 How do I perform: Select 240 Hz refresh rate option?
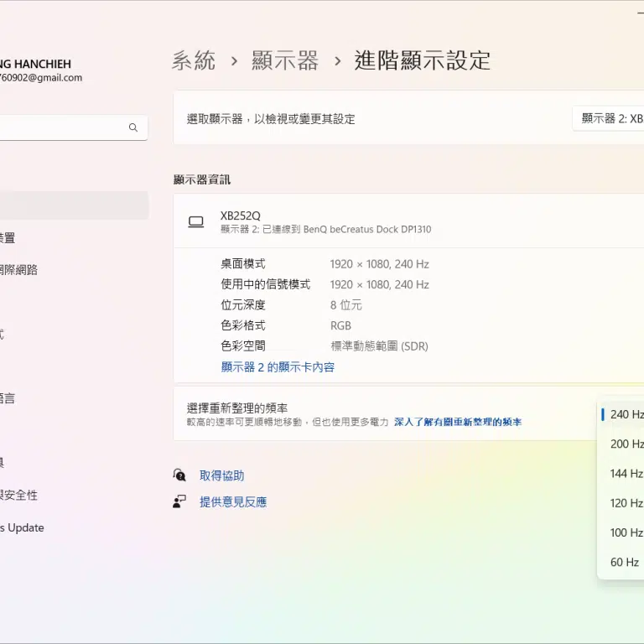pos(626,414)
